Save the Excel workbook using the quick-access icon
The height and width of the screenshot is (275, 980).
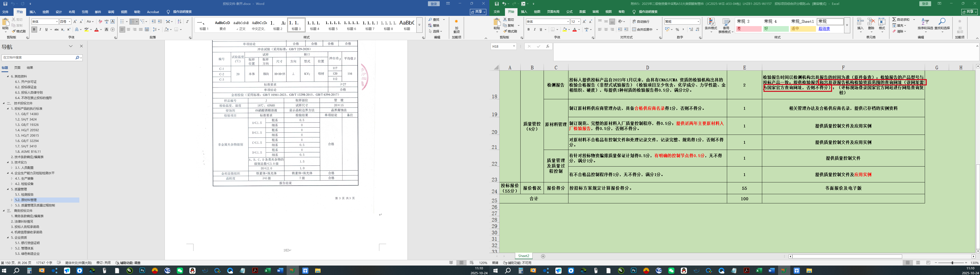tap(497, 4)
